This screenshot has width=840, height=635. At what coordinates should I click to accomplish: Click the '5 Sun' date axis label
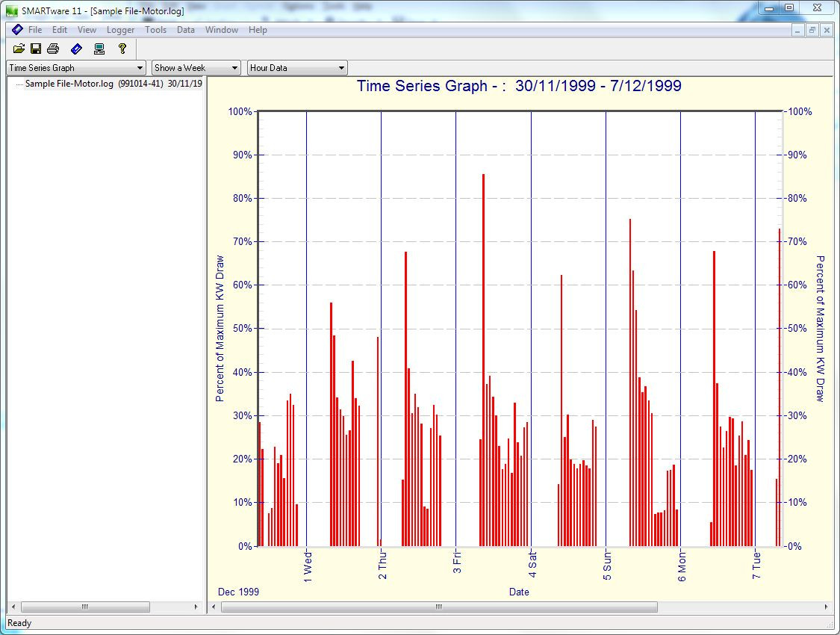pos(607,565)
